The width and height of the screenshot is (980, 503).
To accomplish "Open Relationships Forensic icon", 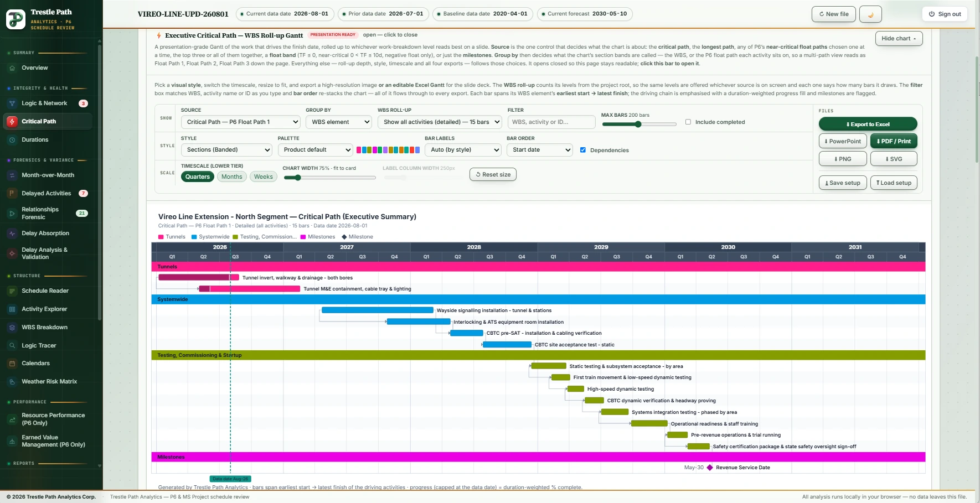I will [x=12, y=214].
